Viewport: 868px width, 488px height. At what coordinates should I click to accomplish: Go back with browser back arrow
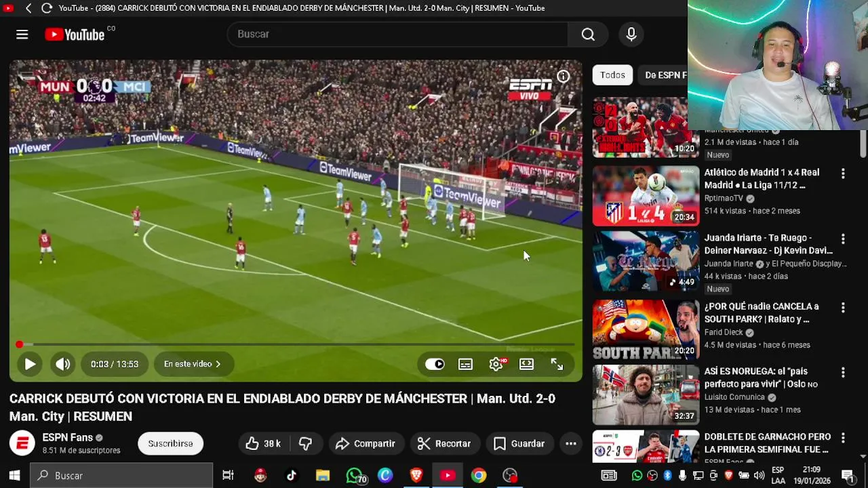(28, 8)
